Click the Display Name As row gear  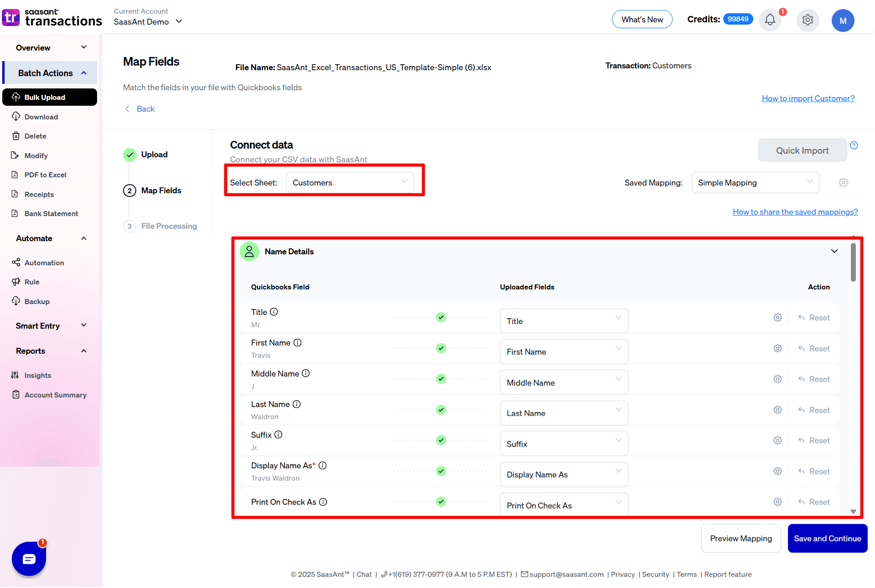coord(777,471)
